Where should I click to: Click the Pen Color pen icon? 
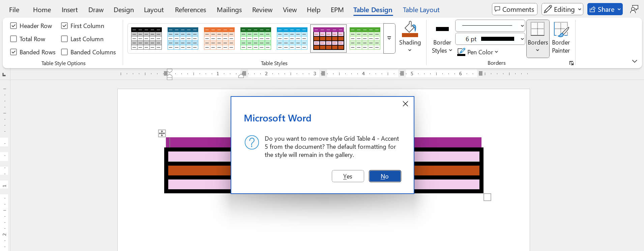(x=461, y=52)
